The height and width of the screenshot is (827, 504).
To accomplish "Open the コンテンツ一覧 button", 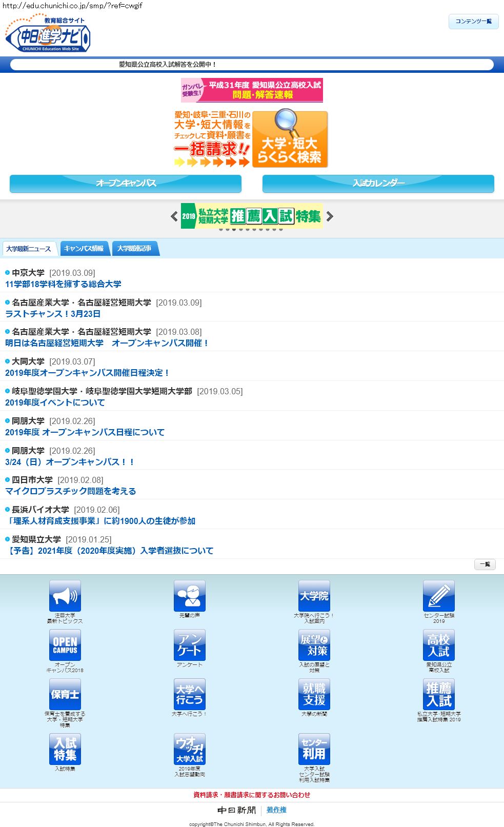I will 474,22.
